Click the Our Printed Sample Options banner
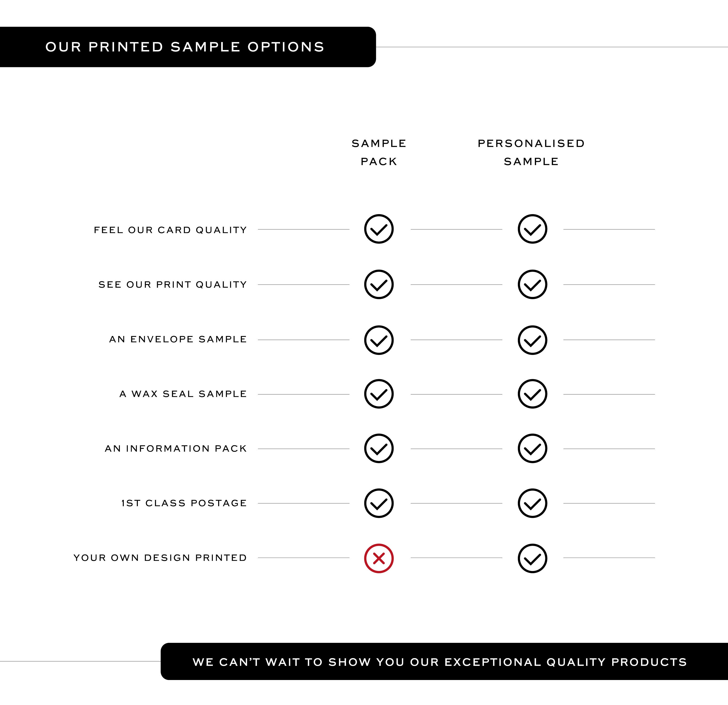 188,47
